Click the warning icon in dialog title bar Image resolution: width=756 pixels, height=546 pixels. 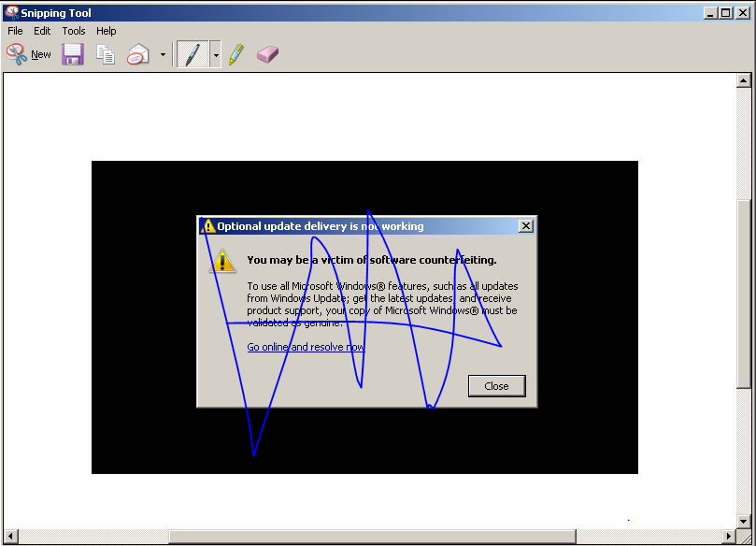[207, 225]
